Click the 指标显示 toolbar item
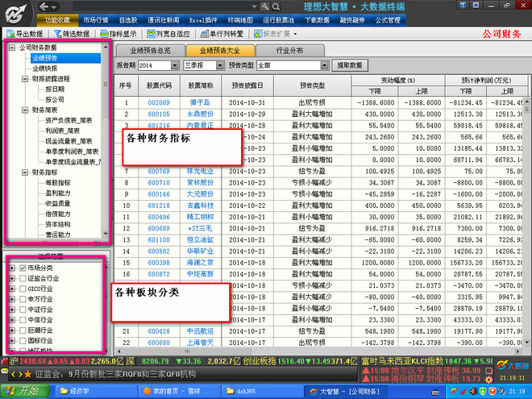Viewport: 532px width, 399px height. 118,34
